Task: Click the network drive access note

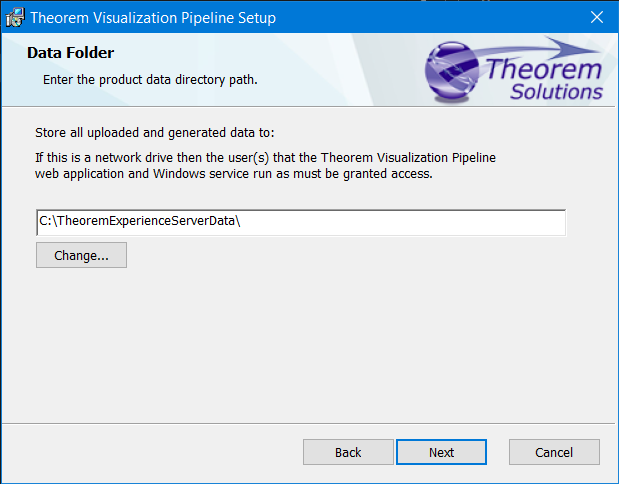Action: coord(265,165)
